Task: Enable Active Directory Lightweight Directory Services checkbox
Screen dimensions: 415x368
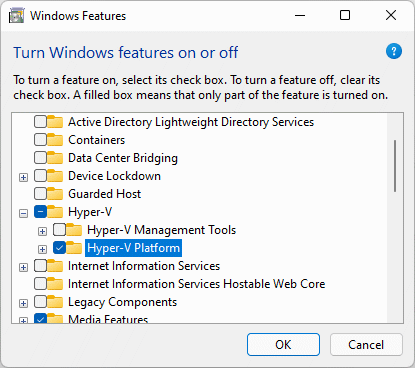Action: (40, 122)
